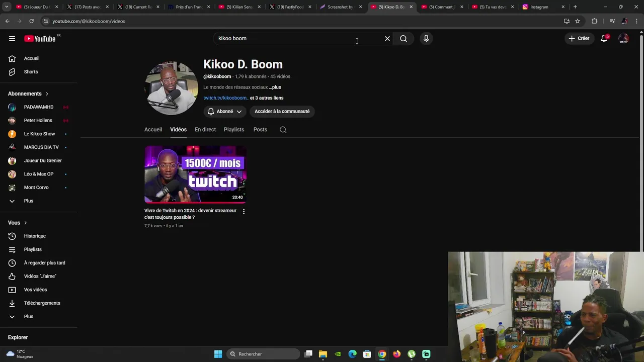
Task: Switch to the Killian Sens browser tab
Action: 239,7
